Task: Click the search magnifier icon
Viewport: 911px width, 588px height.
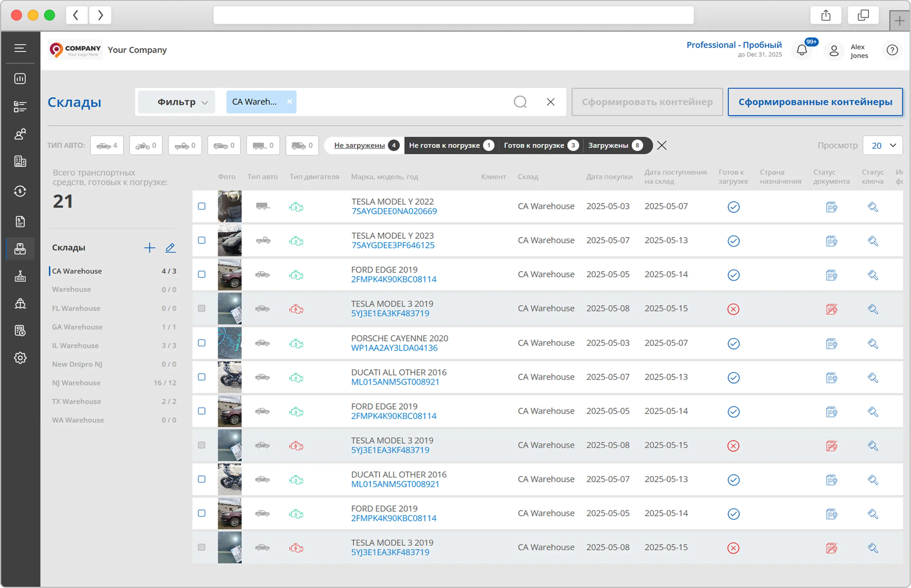Action: [x=520, y=102]
